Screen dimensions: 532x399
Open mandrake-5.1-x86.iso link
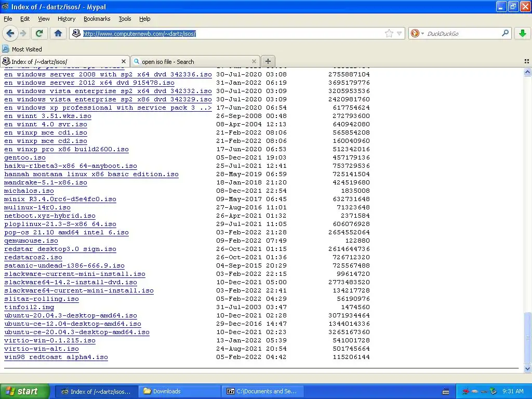click(x=46, y=182)
